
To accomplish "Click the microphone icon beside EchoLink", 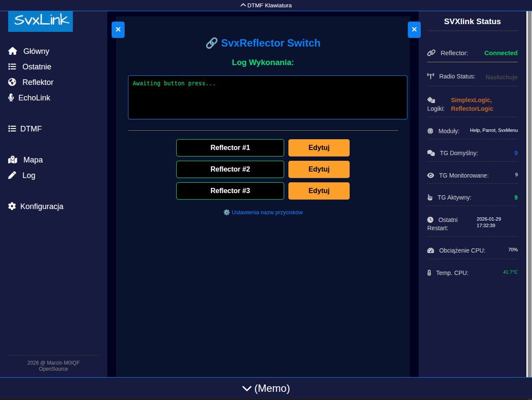I will (11, 98).
